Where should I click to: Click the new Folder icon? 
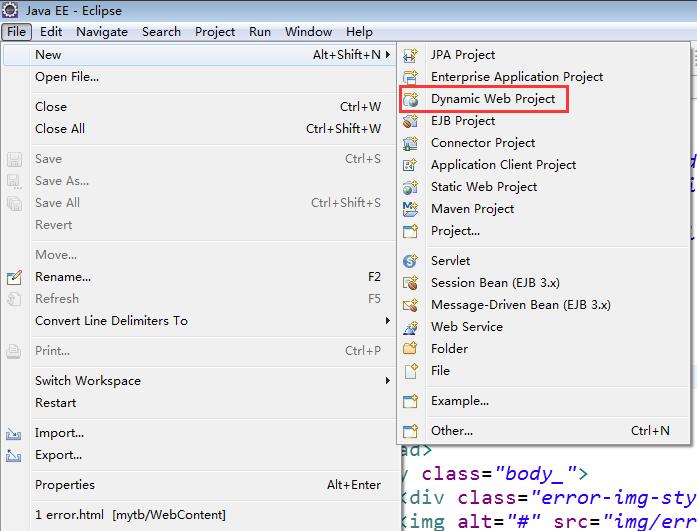tap(410, 349)
